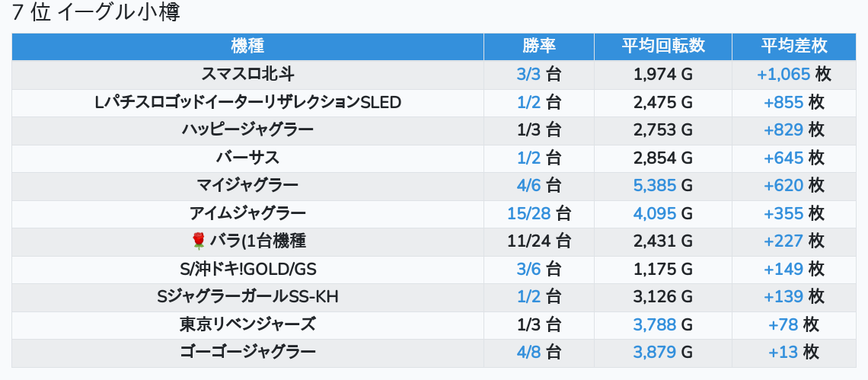Sort by 機種 column header
The height and width of the screenshot is (380, 868).
pyautogui.click(x=247, y=46)
